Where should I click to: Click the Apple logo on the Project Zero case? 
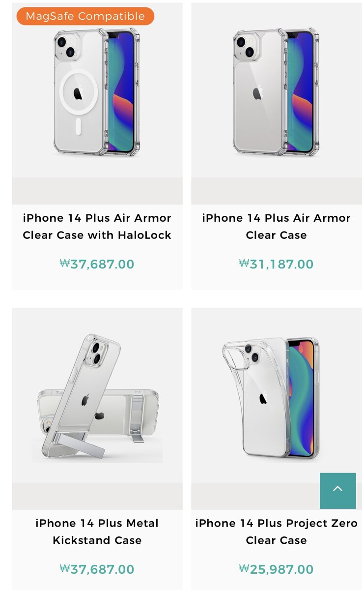pos(263,397)
